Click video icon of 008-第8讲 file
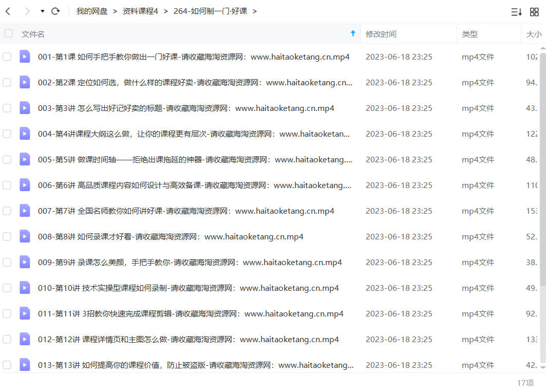Screen dimensions: 546x392 (25, 236)
